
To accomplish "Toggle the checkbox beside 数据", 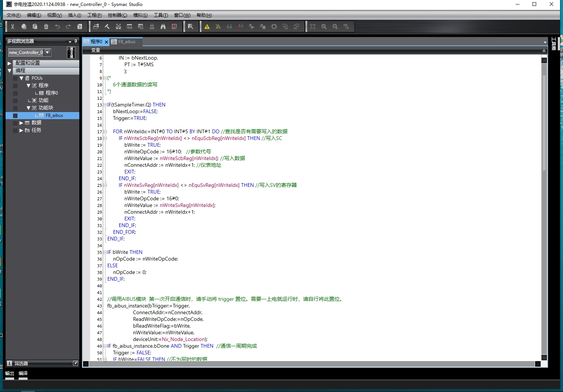I will click(15, 123).
